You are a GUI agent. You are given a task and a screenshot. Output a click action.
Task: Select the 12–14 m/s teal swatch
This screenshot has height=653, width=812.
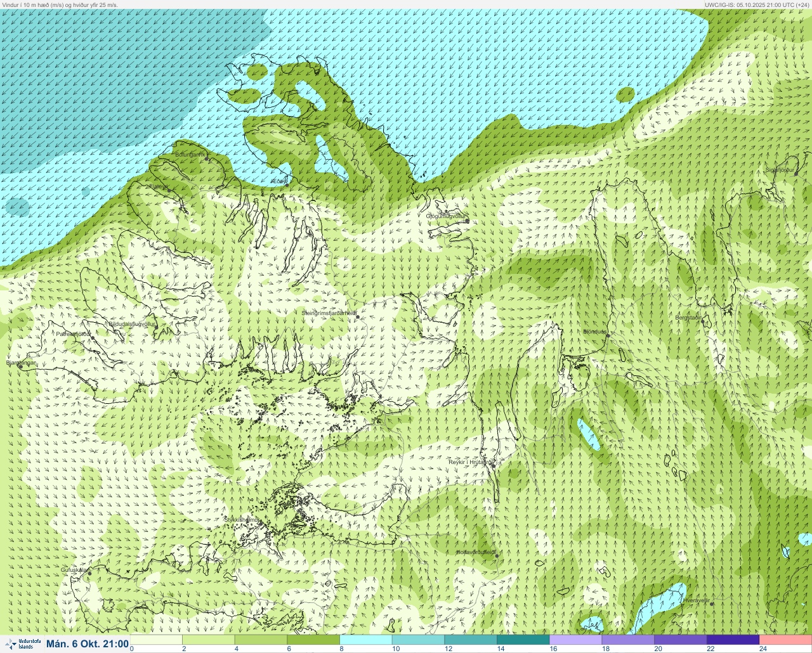[471, 640]
